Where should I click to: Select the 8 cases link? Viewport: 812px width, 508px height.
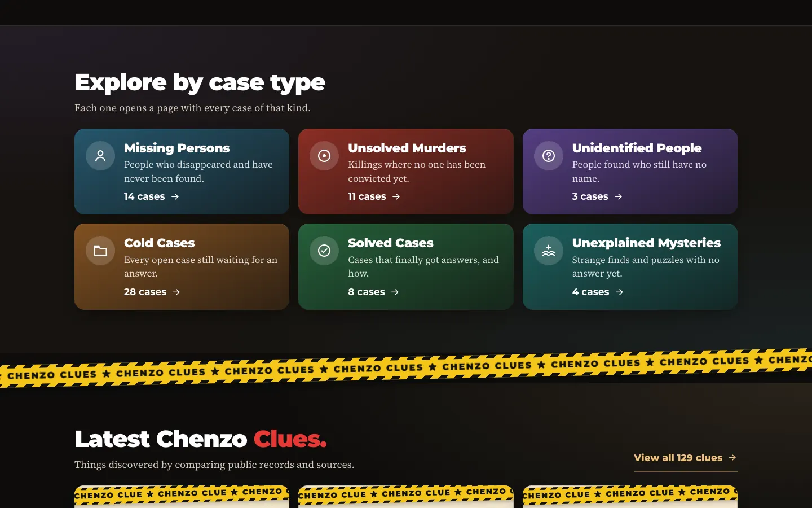pyautogui.click(x=374, y=292)
